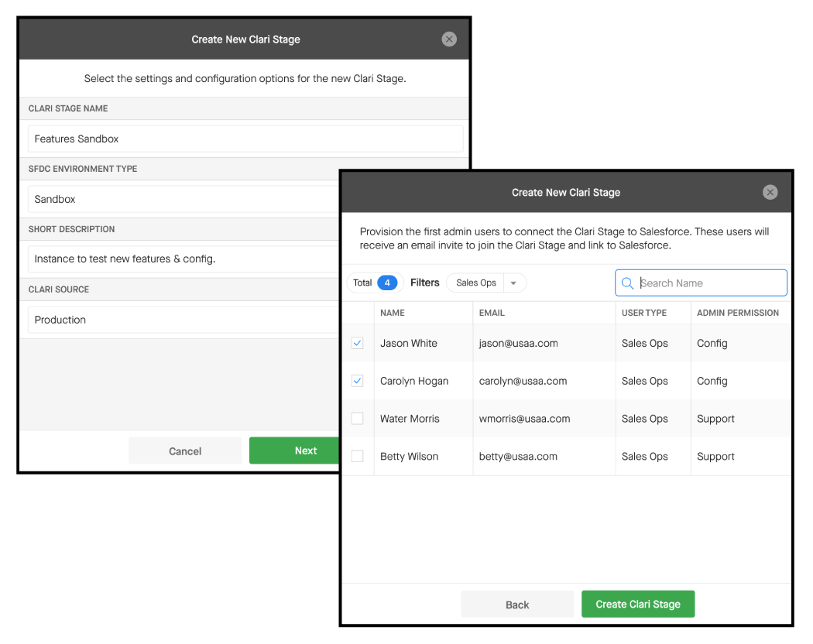
Task: Click the Total 4 count badge
Action: (x=387, y=283)
